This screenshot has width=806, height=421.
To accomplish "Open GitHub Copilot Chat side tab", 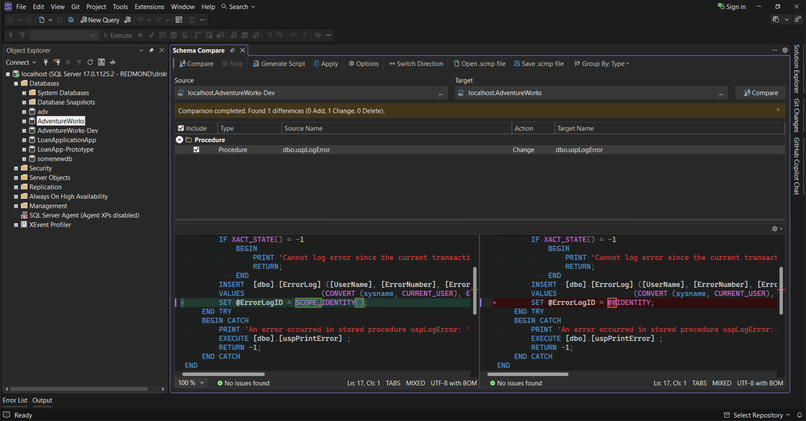I will [x=796, y=166].
